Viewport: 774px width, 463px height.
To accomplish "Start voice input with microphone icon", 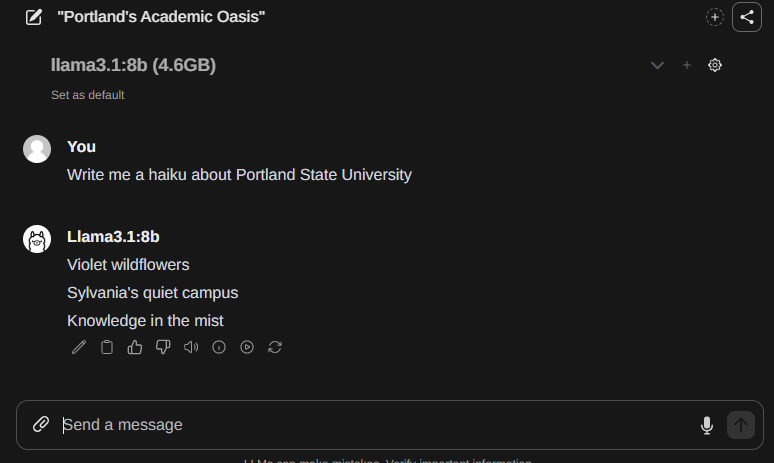I will (707, 425).
